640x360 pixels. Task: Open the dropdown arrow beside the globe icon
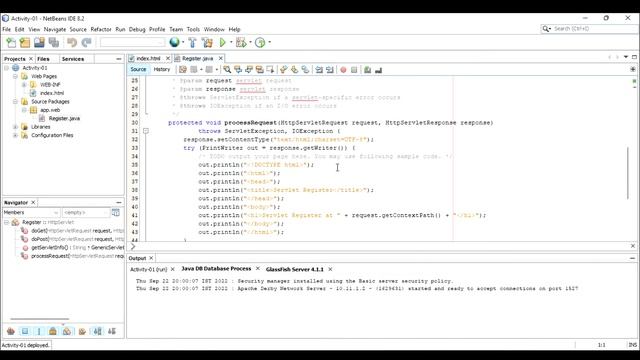183,42
